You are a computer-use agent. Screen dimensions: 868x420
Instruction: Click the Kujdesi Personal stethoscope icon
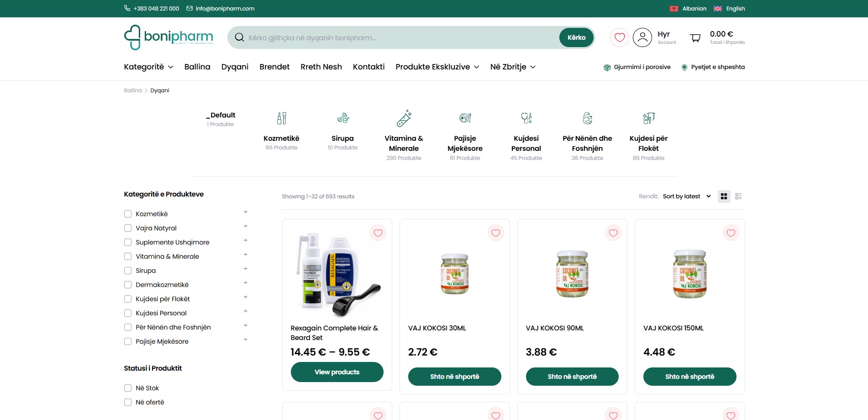click(x=526, y=118)
